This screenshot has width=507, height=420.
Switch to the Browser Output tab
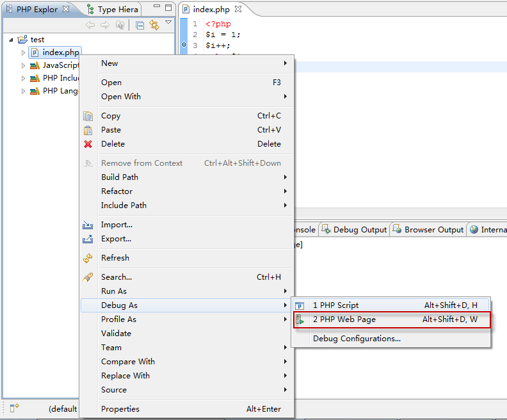click(x=433, y=230)
